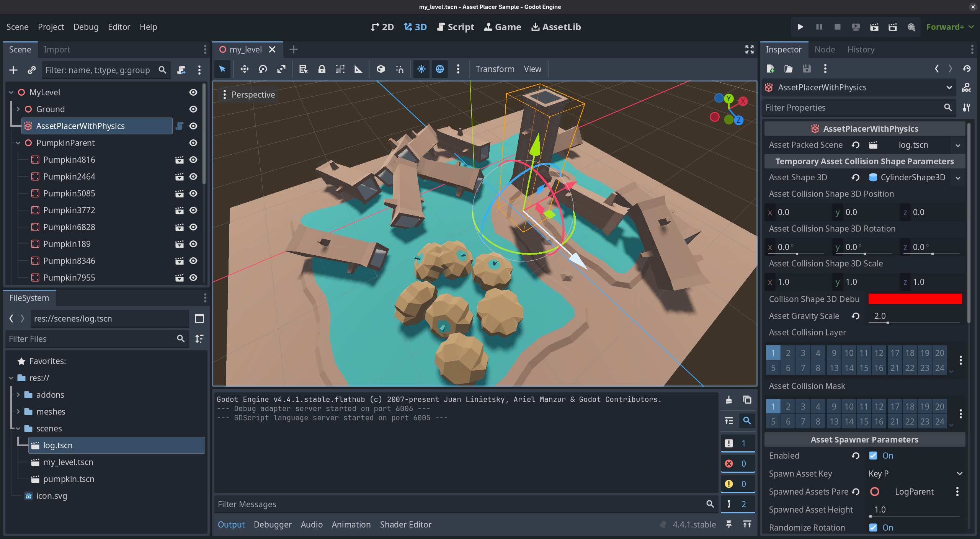Viewport: 980px width, 539px height.
Task: Open the Spawn Asset Key dropdown
Action: pyautogui.click(x=915, y=474)
